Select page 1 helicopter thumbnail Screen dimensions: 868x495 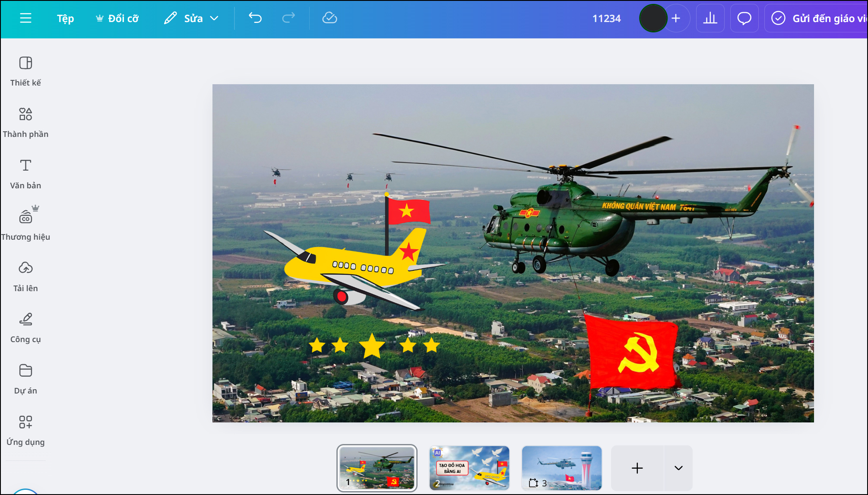coord(377,468)
